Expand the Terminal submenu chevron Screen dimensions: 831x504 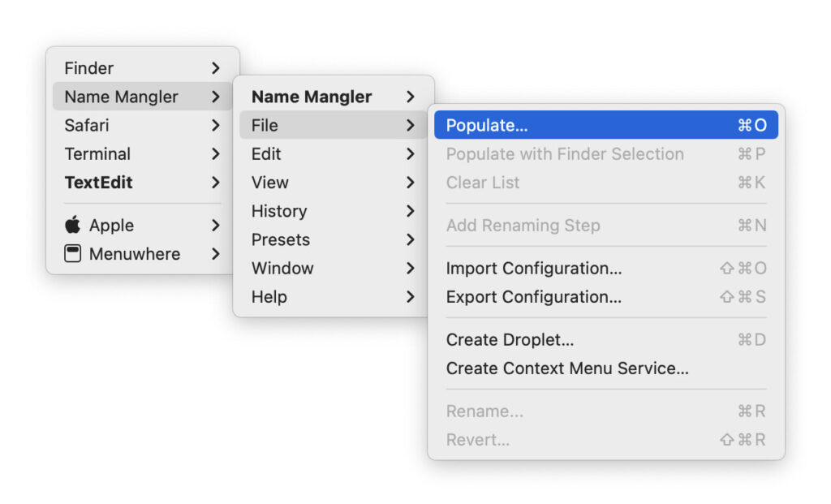click(x=217, y=153)
